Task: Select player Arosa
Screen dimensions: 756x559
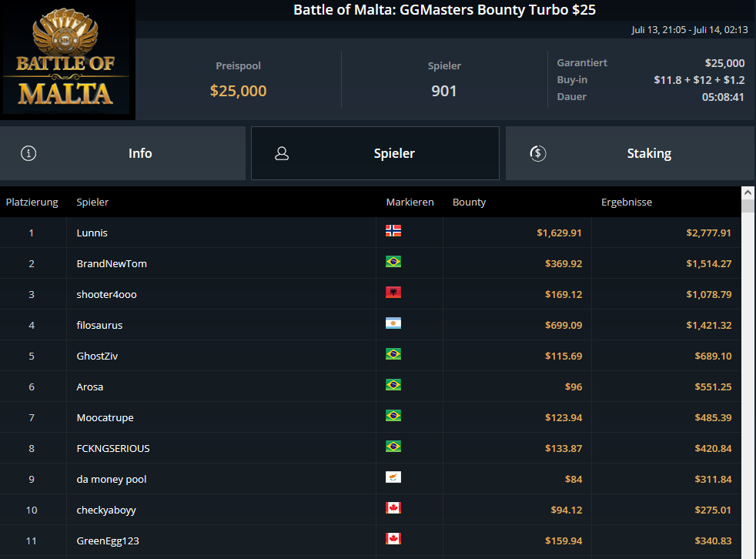Action: (x=89, y=387)
